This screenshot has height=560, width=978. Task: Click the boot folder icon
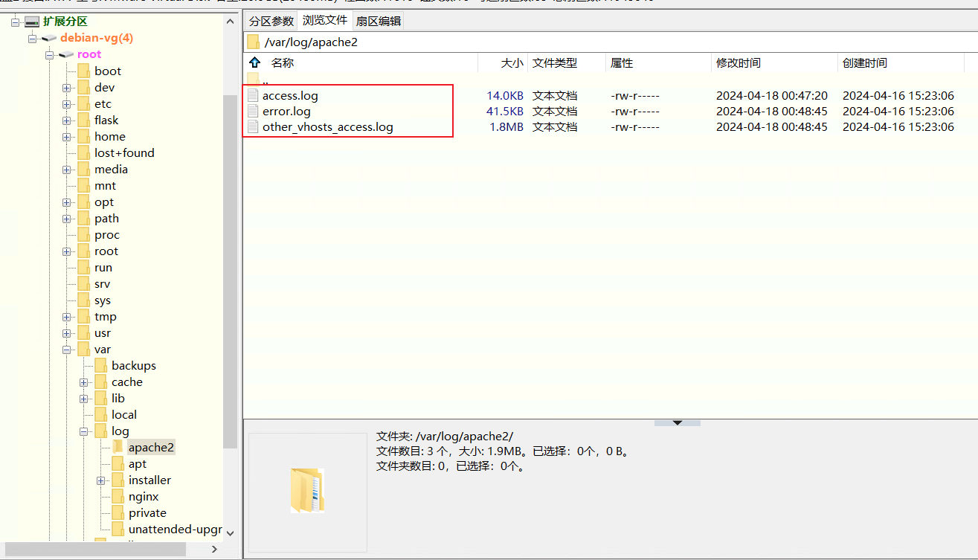(83, 71)
